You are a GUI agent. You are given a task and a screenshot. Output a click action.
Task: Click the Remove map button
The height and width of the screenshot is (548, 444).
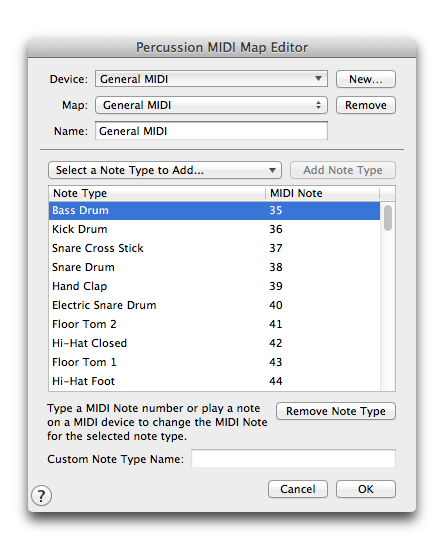click(x=366, y=105)
